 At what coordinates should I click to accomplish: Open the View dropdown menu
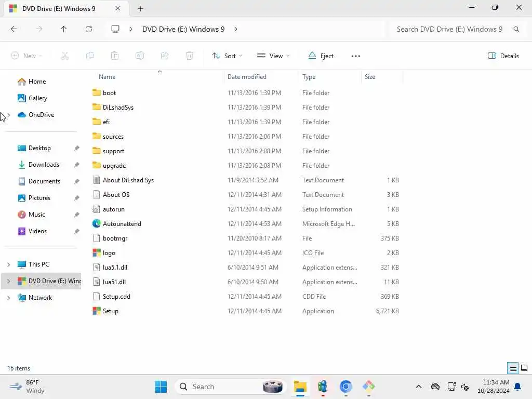click(x=273, y=56)
